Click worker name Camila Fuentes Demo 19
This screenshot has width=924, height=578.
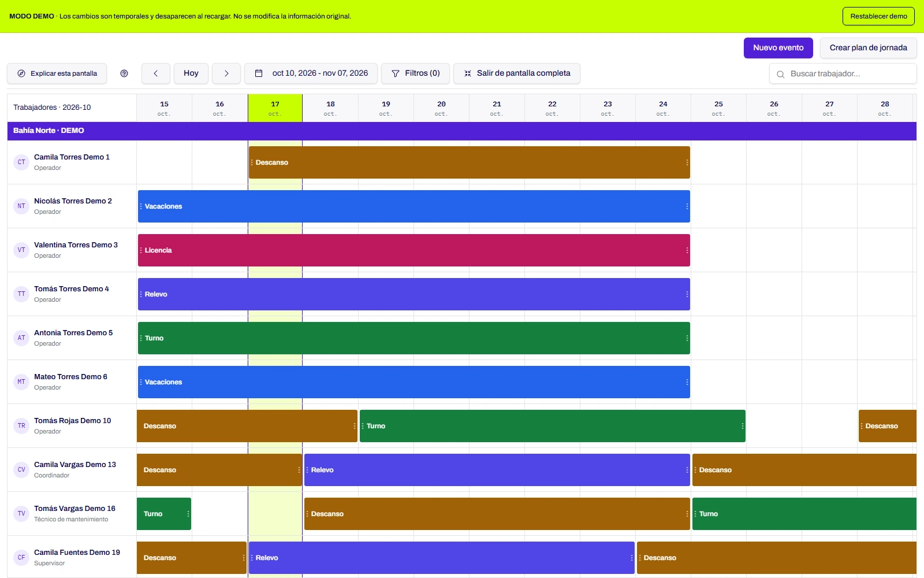[x=77, y=553]
